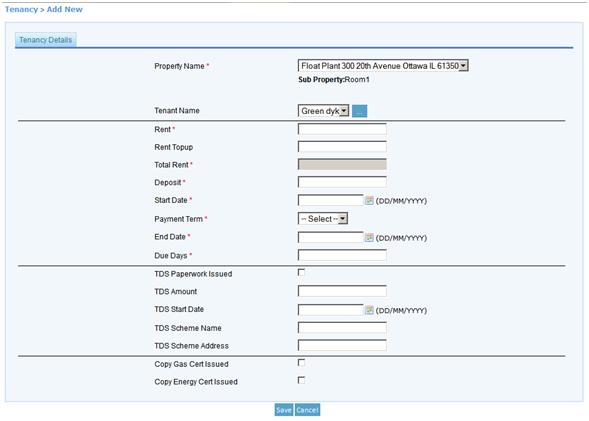This screenshot has width=589, height=421.
Task: Click the TDS Scheme Name field
Action: click(342, 327)
